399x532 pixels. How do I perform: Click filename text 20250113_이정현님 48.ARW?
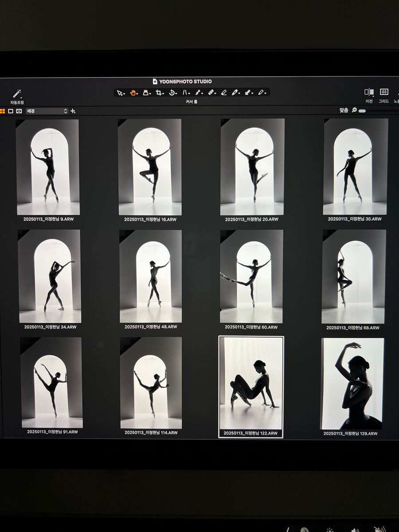tap(151, 327)
